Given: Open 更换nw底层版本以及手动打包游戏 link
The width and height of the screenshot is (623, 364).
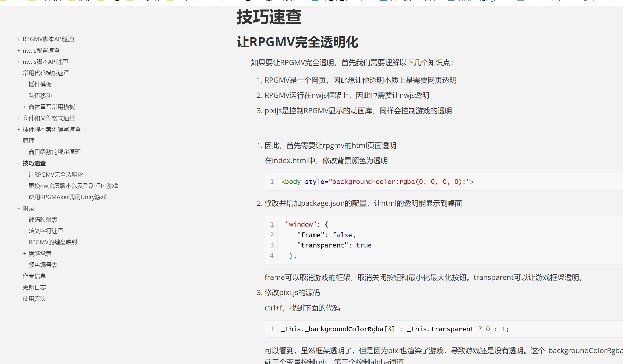Looking at the screenshot, I should click(x=73, y=186).
